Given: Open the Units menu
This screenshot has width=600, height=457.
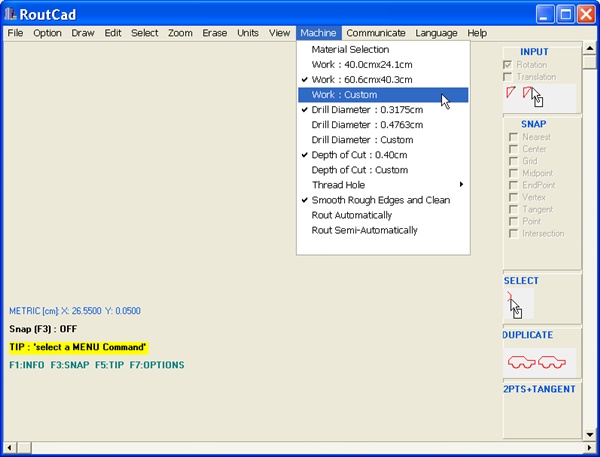Looking at the screenshot, I should [248, 33].
